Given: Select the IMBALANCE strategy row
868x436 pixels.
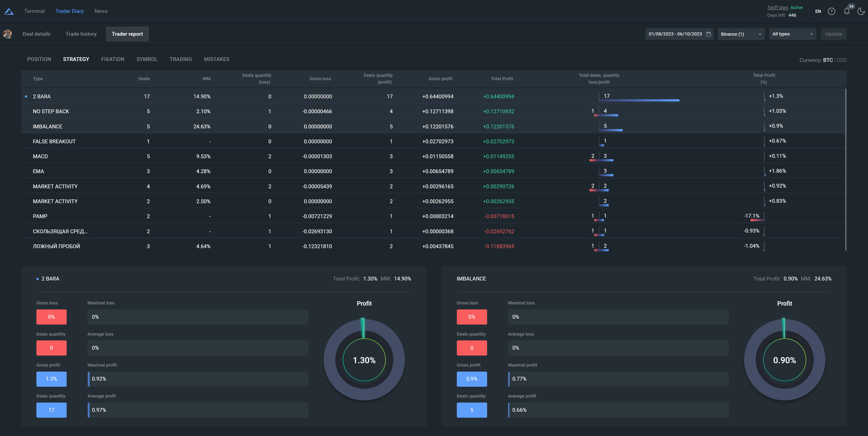Looking at the screenshot, I should point(47,127).
